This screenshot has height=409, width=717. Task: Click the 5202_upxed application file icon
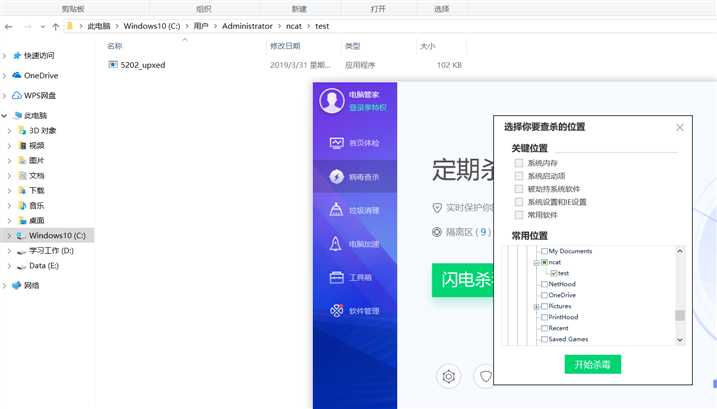[113, 65]
